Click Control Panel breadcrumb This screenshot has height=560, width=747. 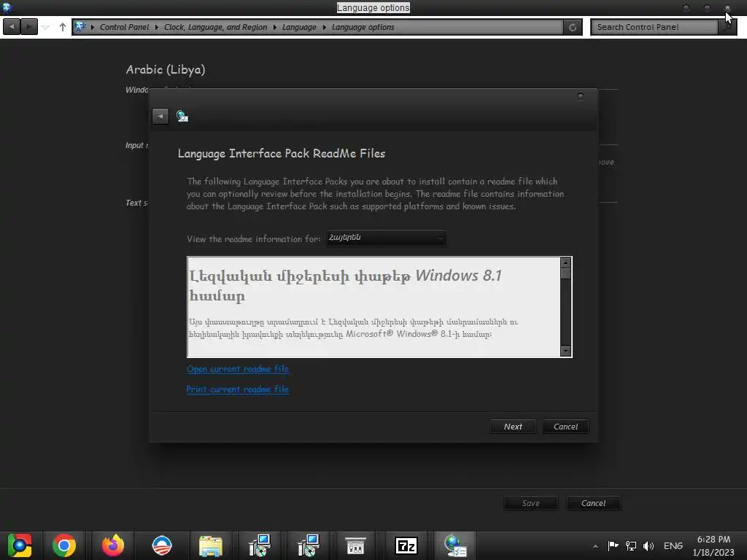click(124, 27)
